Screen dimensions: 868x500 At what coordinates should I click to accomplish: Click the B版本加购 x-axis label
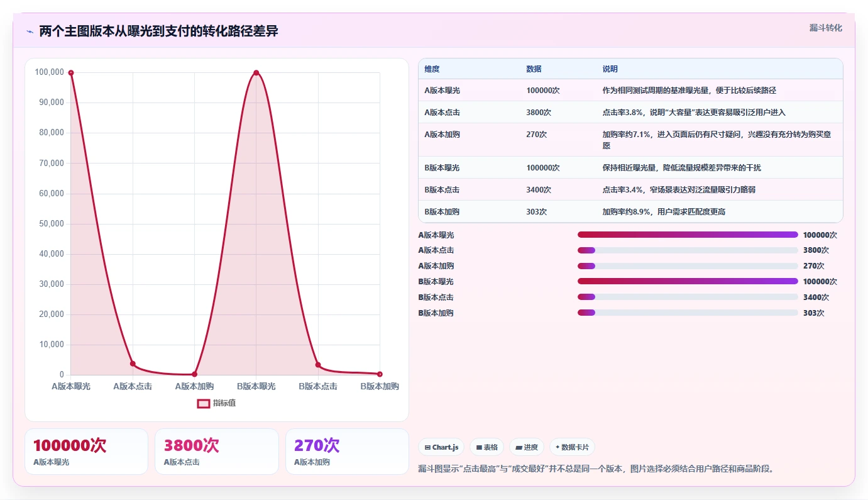[x=380, y=386]
